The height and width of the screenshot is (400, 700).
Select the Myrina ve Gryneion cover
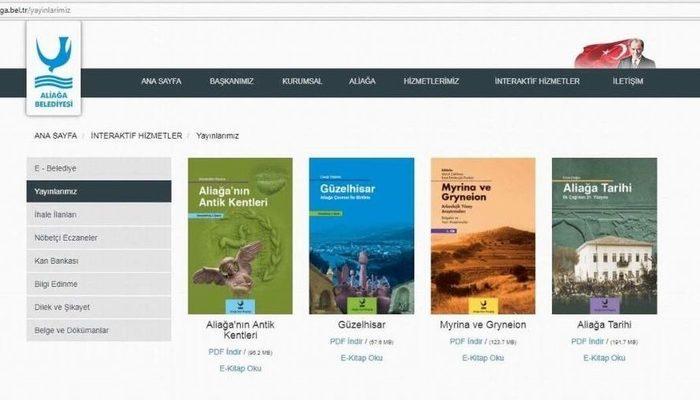pyautogui.click(x=483, y=236)
